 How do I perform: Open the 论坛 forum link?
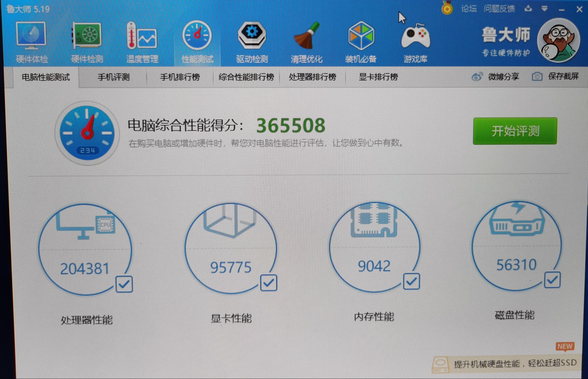469,9
